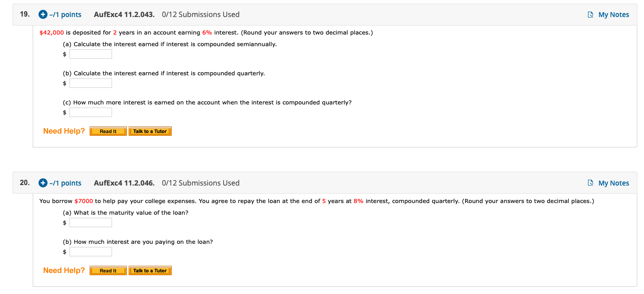Open My Notes for question 19
The height and width of the screenshot is (294, 644).
tap(614, 14)
